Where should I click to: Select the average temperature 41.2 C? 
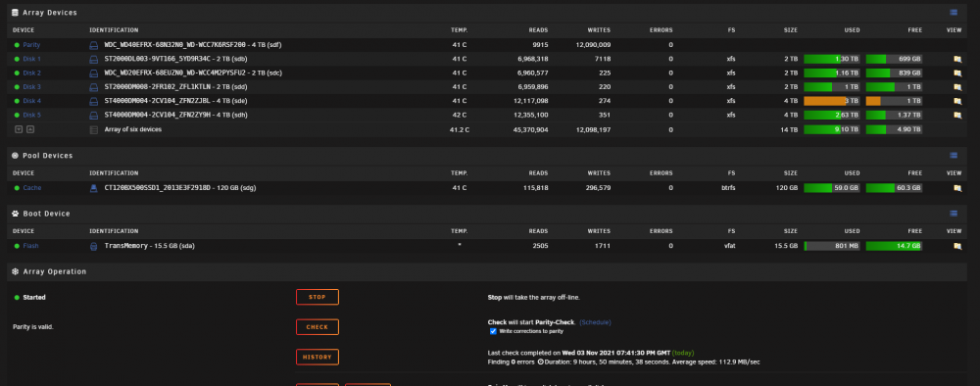(460, 130)
